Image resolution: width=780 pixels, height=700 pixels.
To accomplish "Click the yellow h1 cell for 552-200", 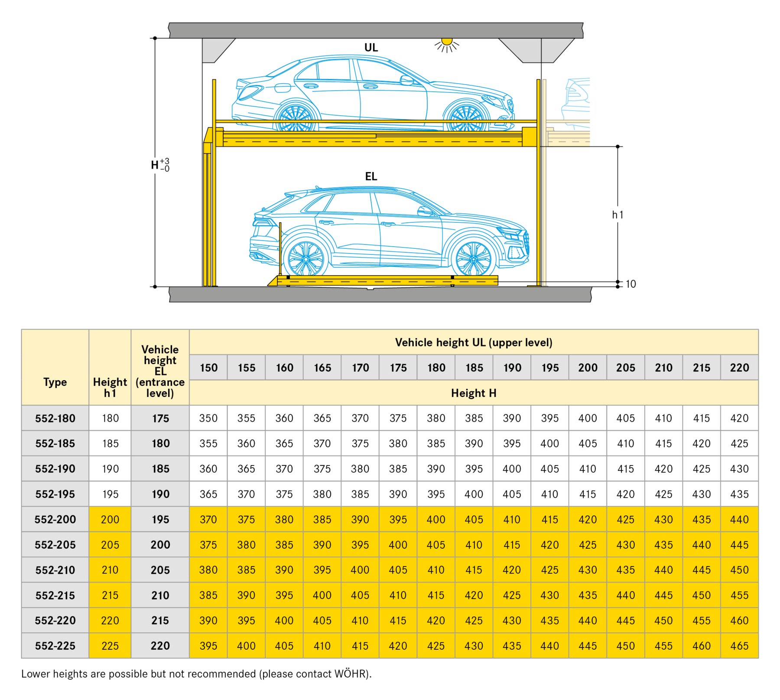I will (x=110, y=519).
